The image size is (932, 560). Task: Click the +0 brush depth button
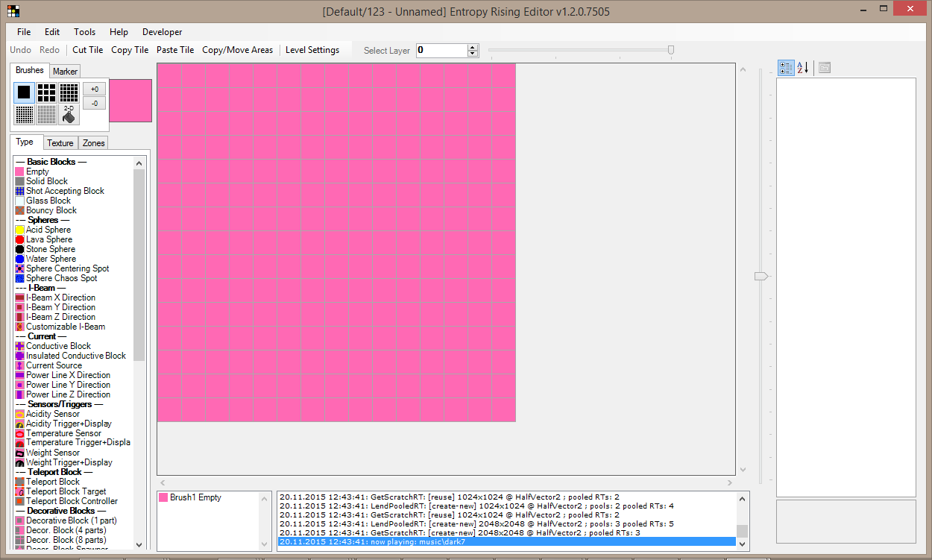[x=94, y=89]
